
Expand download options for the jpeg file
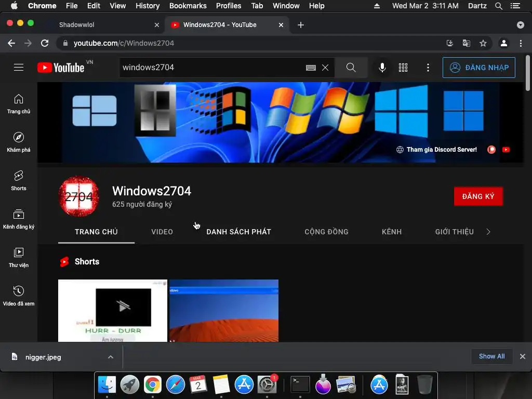point(111,357)
